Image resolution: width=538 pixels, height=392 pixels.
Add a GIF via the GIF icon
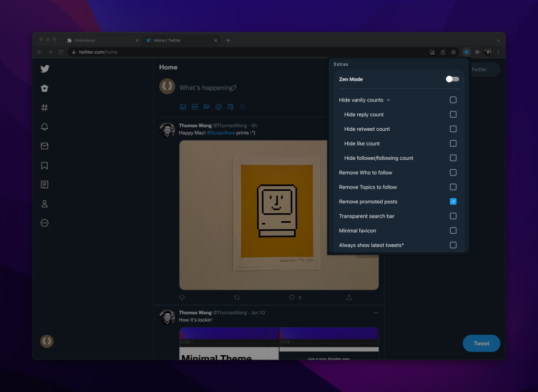pos(195,107)
